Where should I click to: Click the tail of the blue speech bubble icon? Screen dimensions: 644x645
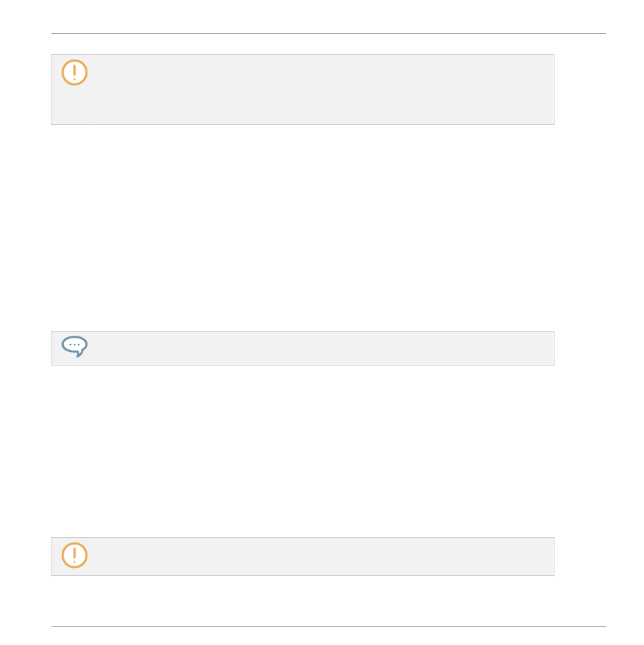pos(80,354)
